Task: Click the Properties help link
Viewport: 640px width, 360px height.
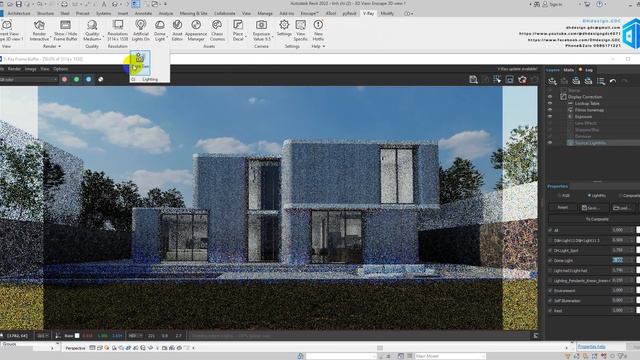Action: tap(591, 347)
